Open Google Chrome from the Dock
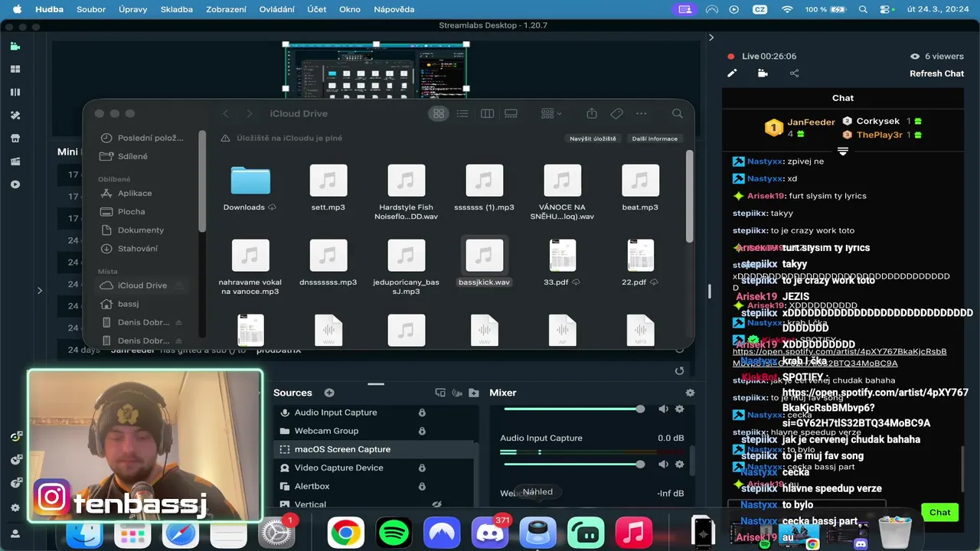980x551 pixels. [346, 533]
